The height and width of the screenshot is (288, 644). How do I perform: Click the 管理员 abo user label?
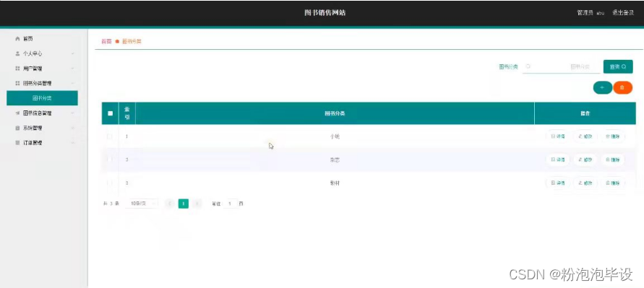591,13
